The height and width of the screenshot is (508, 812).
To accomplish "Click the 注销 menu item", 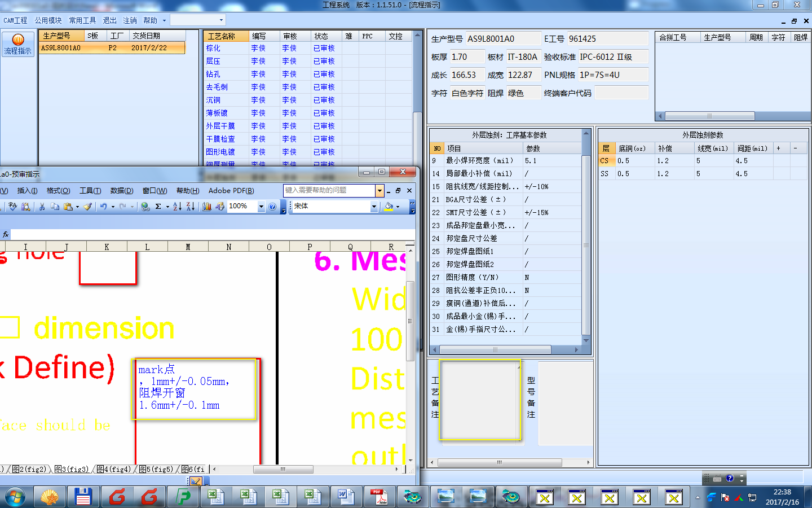I will 130,20.
